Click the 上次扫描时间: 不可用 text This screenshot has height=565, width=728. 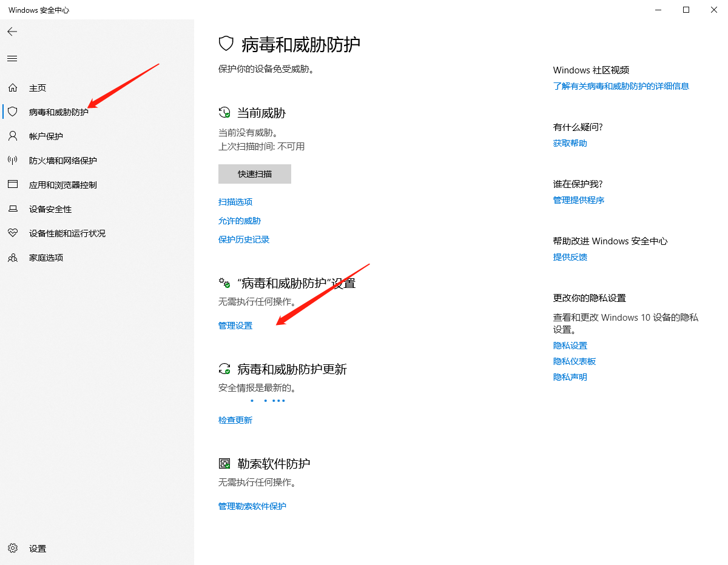click(261, 147)
